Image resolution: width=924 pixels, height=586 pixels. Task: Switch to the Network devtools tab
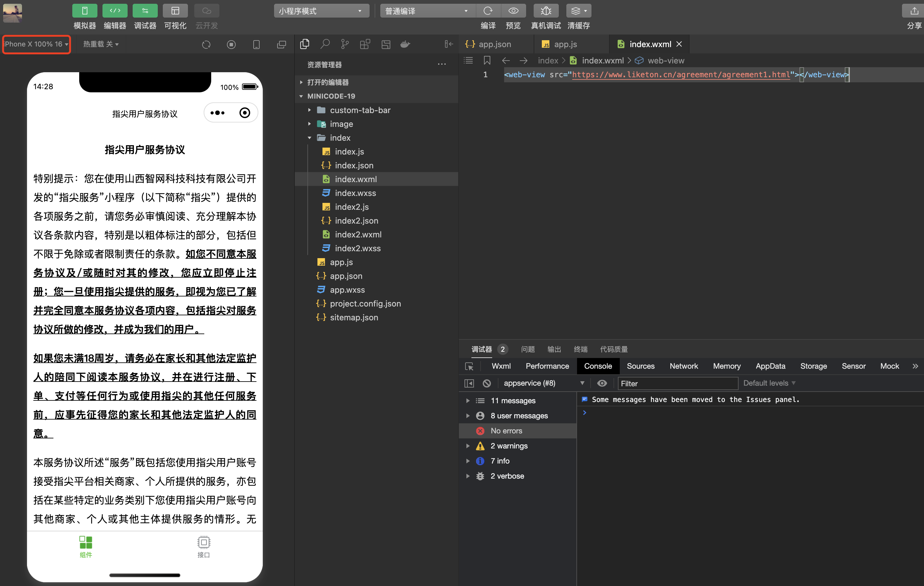click(683, 366)
